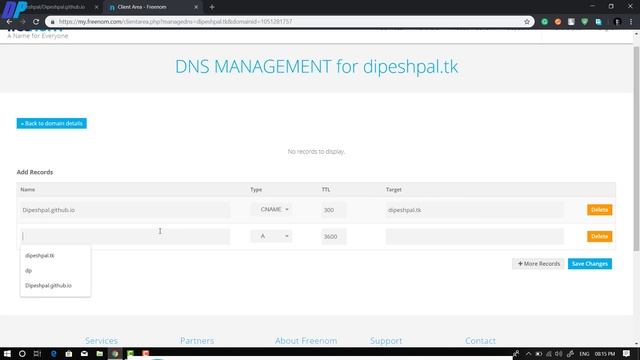Reload the page with the refresh icon
The width and height of the screenshot is (640, 360).
36,22
